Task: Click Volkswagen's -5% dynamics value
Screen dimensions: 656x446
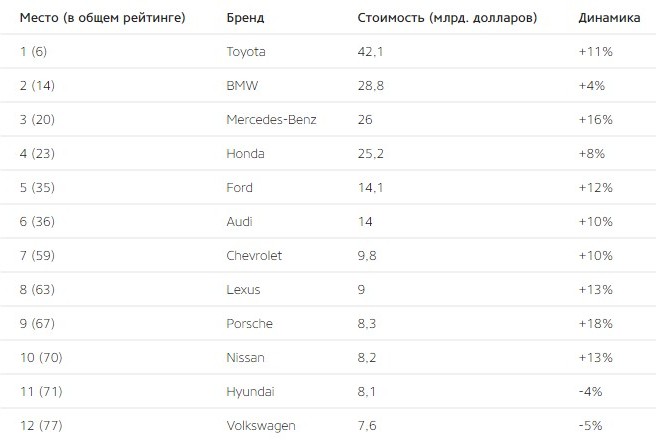Action: click(x=590, y=425)
